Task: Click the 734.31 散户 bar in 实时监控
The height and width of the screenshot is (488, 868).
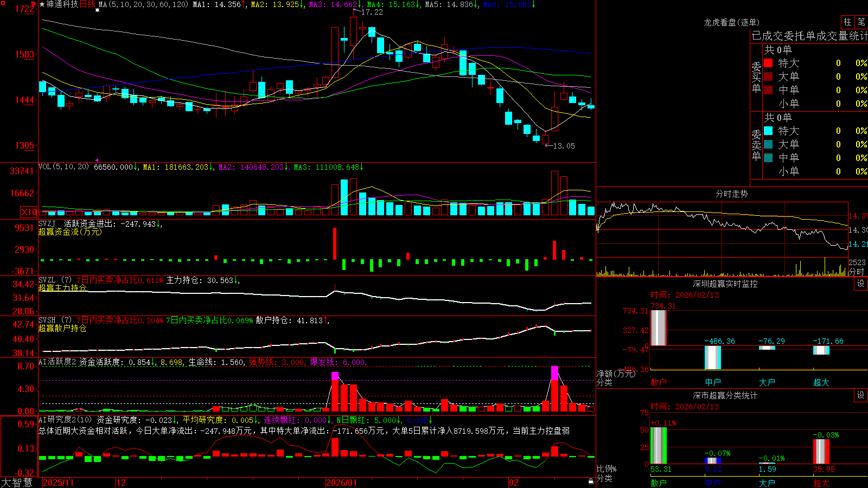Action: (659, 328)
